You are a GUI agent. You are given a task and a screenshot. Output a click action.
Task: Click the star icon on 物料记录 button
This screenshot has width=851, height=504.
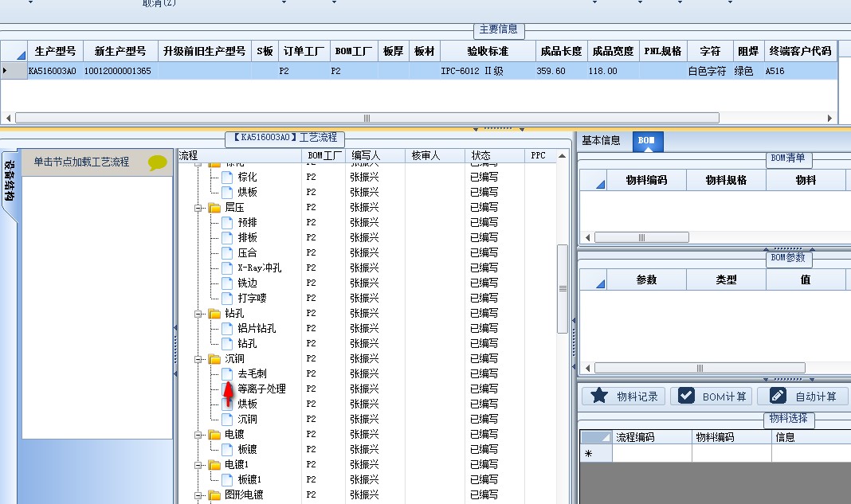tap(598, 396)
